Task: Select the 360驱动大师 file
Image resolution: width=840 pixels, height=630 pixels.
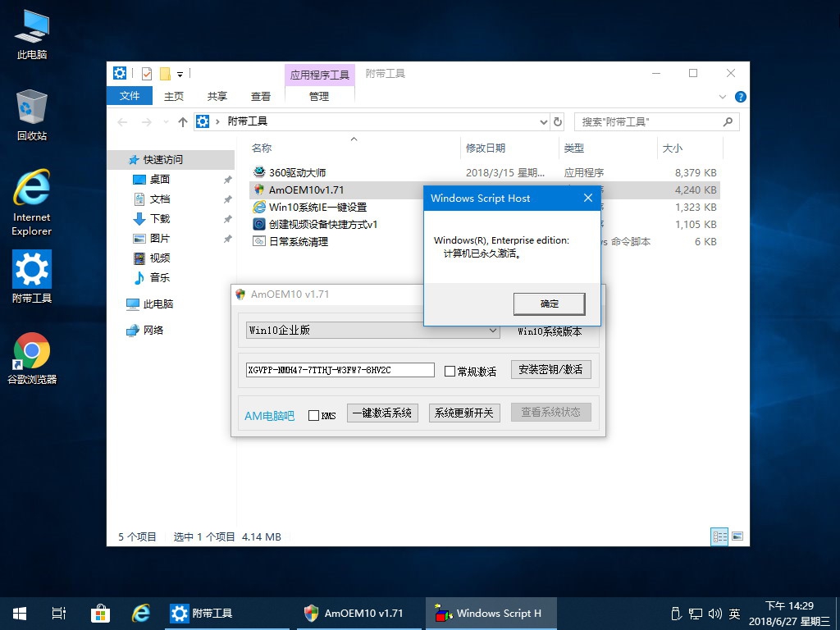Action: tap(298, 172)
